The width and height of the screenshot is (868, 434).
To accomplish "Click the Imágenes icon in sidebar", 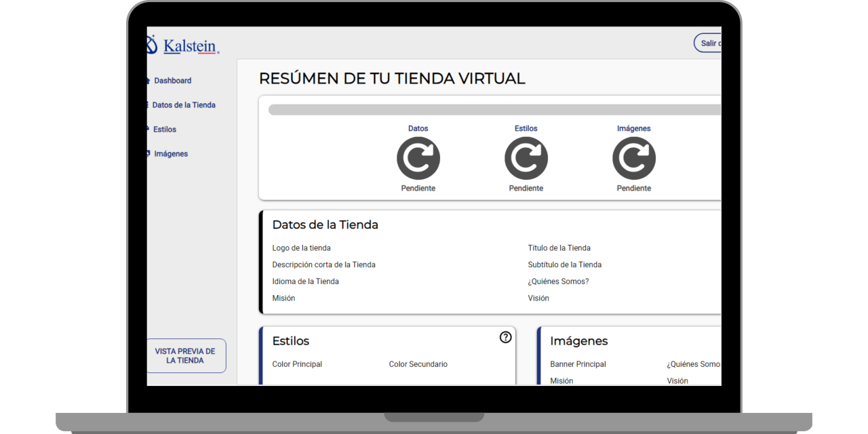I will (x=148, y=154).
